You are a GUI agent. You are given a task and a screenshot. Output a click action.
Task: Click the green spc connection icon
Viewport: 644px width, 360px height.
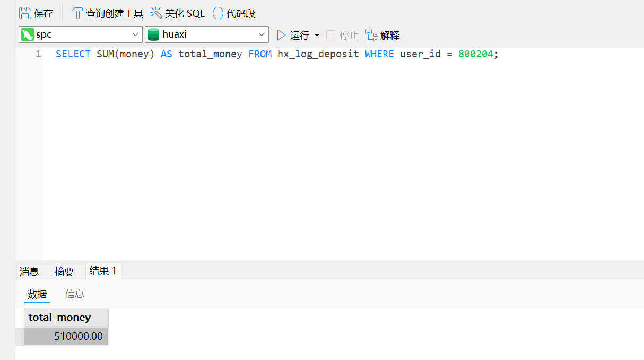(27, 35)
